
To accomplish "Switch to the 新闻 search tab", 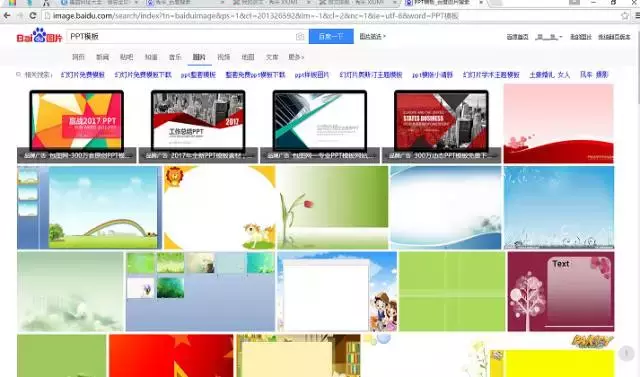I will pyautogui.click(x=102, y=57).
